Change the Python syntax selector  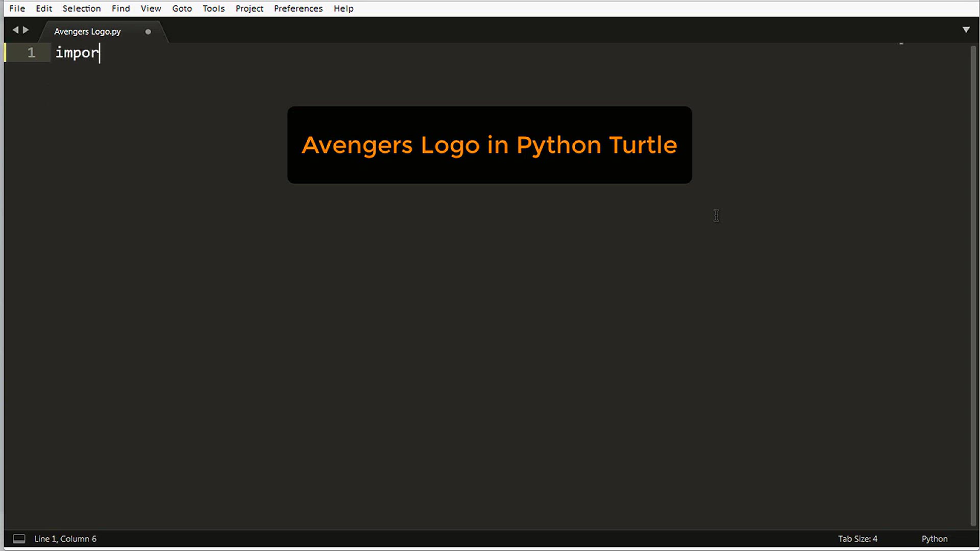(935, 539)
